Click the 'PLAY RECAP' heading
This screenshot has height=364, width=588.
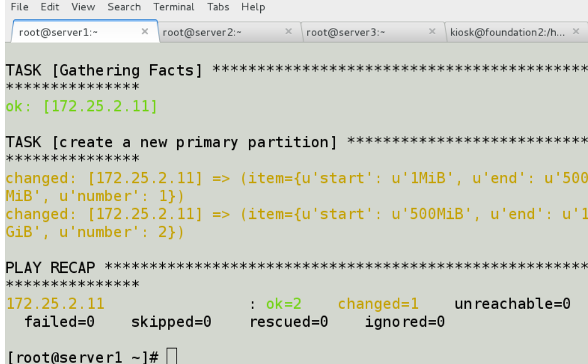tap(50, 268)
